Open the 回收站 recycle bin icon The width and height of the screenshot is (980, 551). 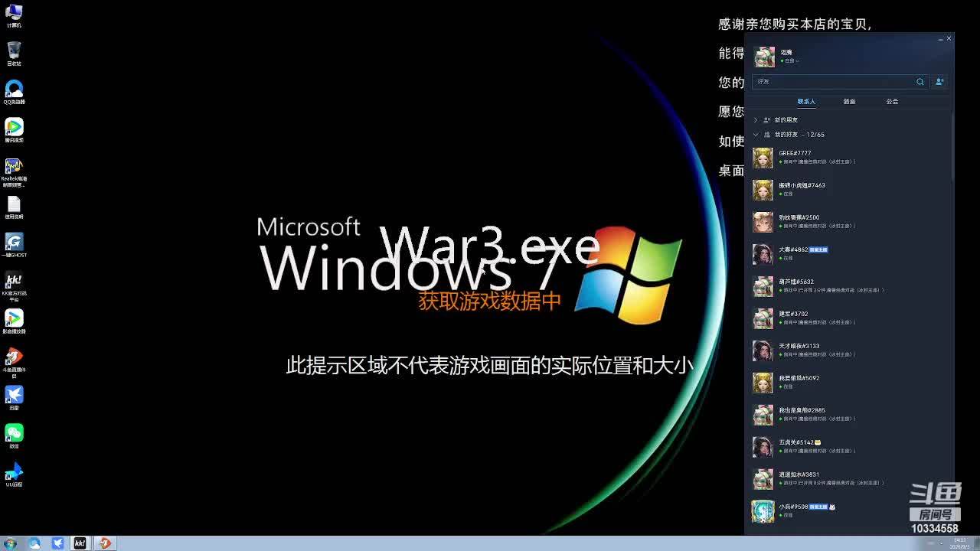point(14,54)
